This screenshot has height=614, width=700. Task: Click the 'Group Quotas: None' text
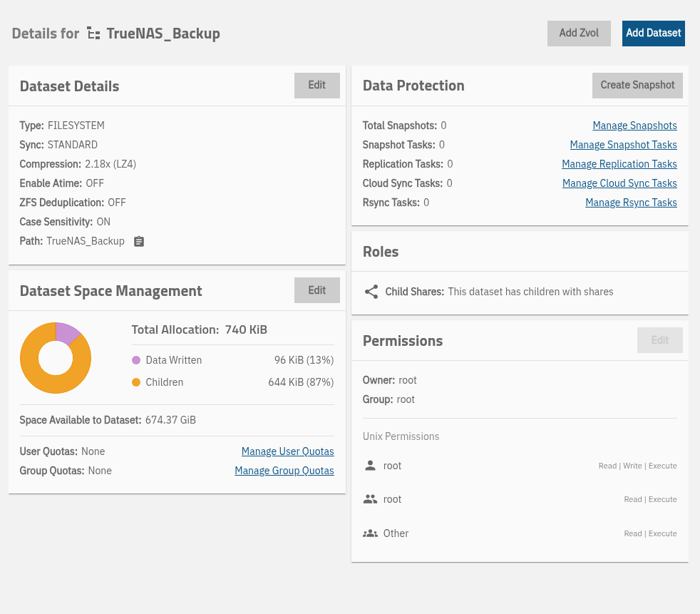[x=66, y=471]
